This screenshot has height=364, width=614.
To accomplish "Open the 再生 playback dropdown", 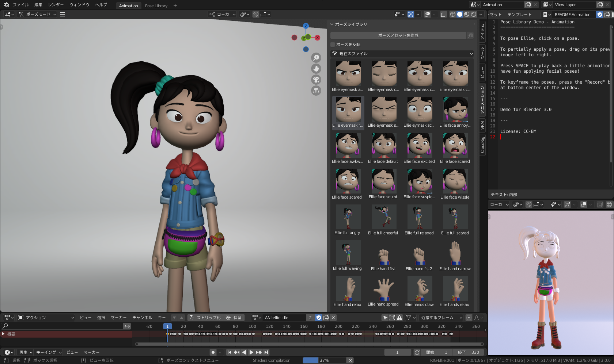I will point(26,352).
